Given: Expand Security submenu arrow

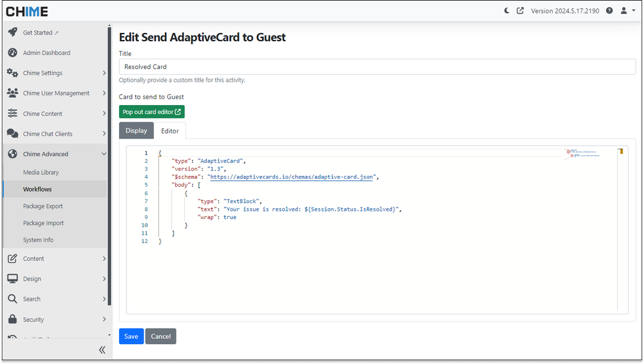Looking at the screenshot, I should click(x=104, y=319).
